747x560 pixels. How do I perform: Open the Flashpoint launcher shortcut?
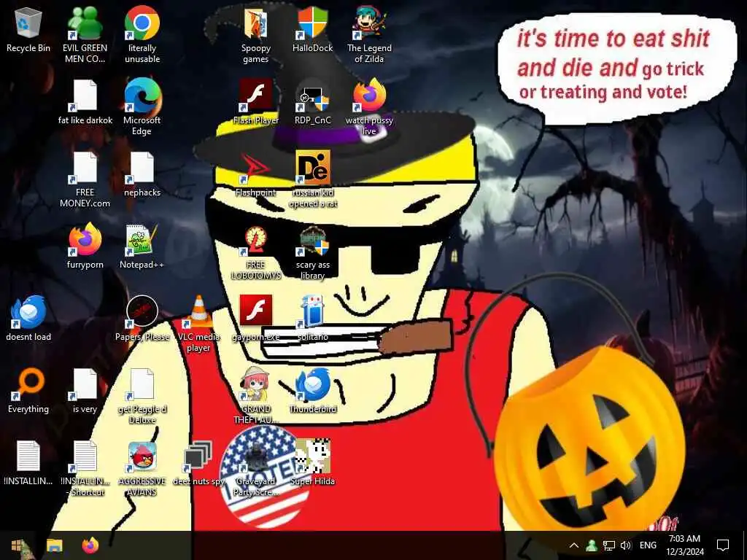(256, 175)
